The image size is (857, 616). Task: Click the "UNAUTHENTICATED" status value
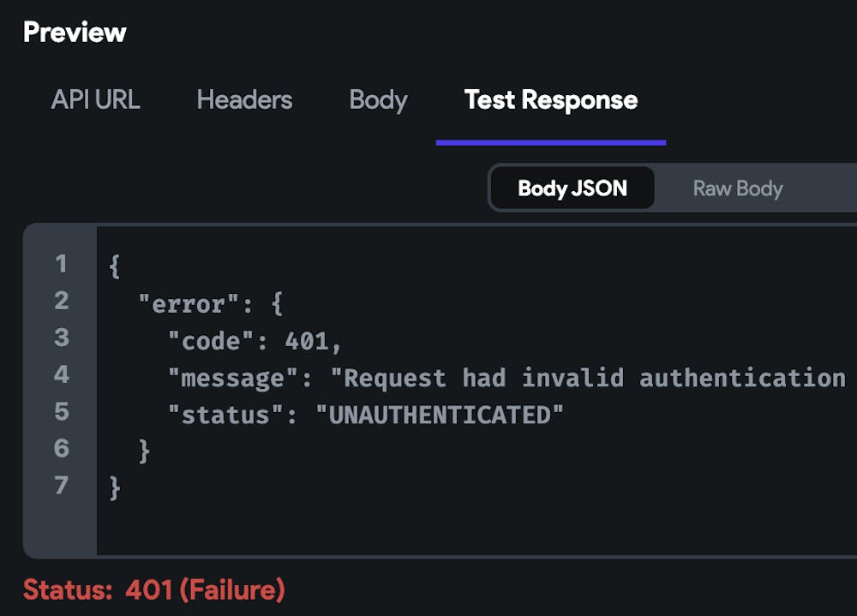(440, 416)
